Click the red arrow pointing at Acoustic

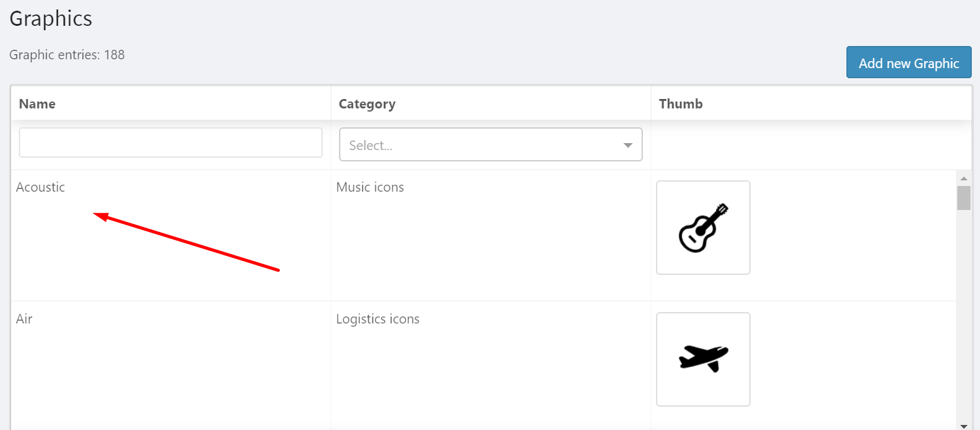pos(189,243)
